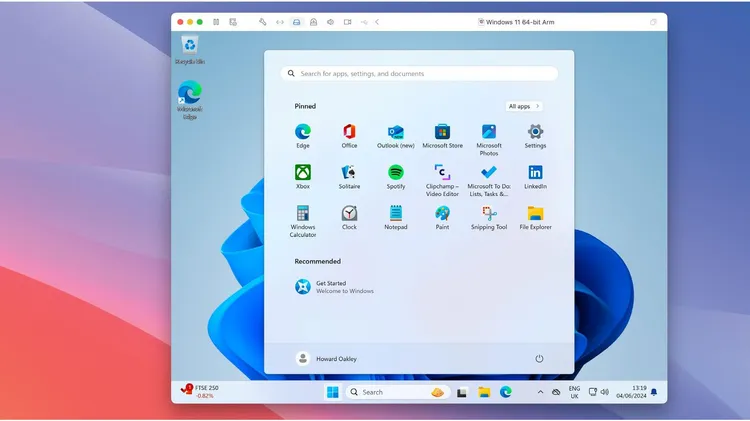This screenshot has height=421, width=750.
Task: Launch Snipping Tool
Action: pyautogui.click(x=489, y=217)
